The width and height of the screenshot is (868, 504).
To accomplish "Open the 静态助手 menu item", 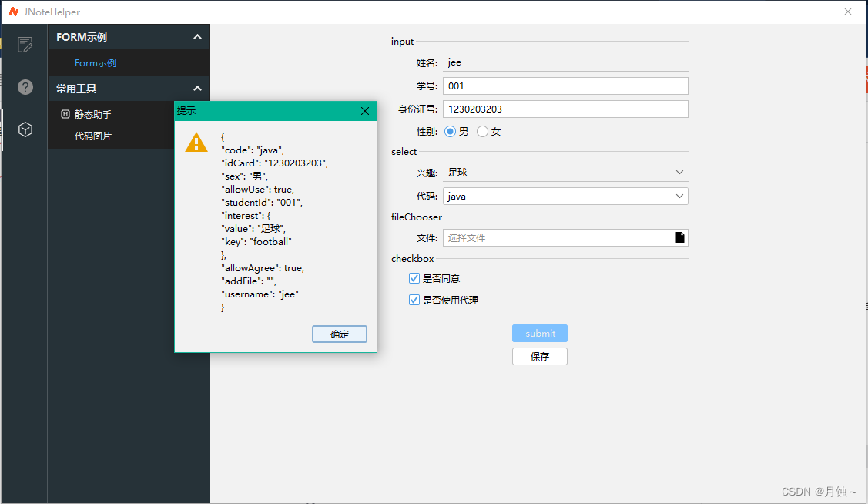I will (x=93, y=114).
